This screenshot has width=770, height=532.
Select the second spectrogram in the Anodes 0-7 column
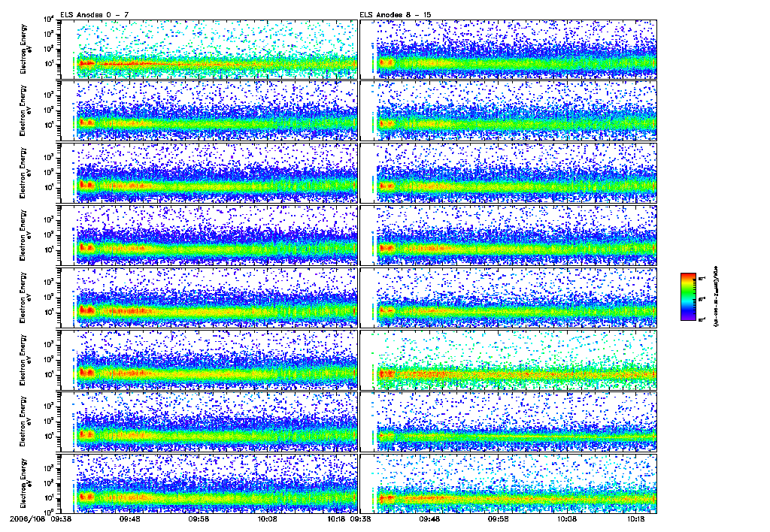click(x=209, y=111)
